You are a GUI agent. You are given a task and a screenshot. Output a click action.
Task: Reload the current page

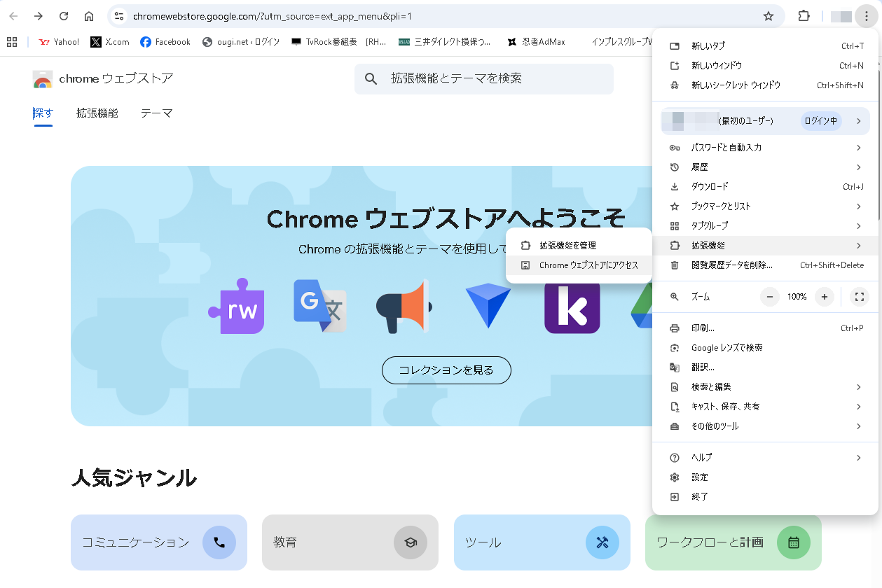pyautogui.click(x=63, y=15)
